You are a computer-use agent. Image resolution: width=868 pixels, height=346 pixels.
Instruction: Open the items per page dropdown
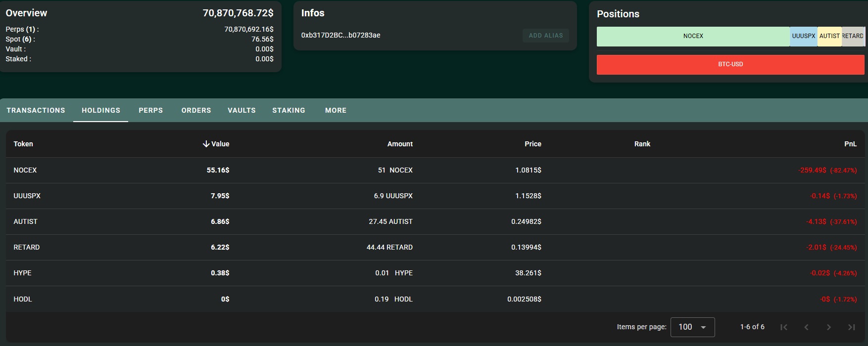pos(692,327)
